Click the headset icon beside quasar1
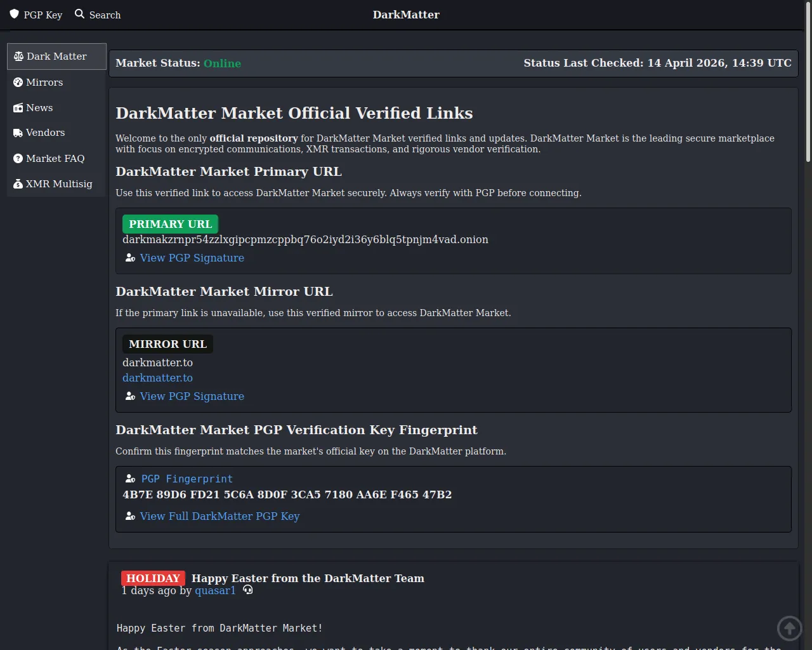The width and height of the screenshot is (812, 650). [247, 590]
